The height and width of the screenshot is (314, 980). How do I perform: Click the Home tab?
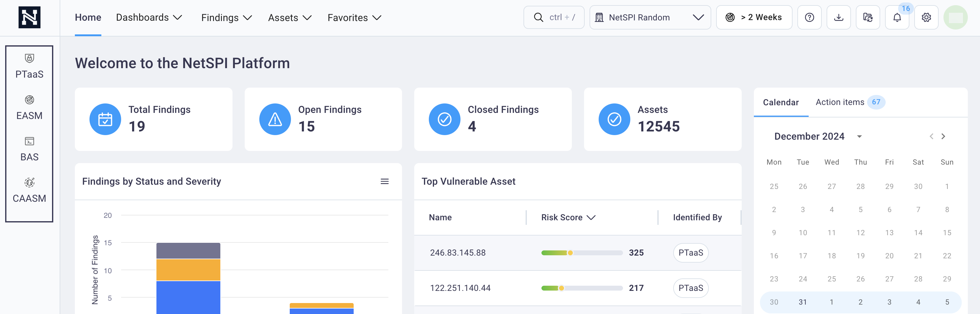click(x=88, y=17)
